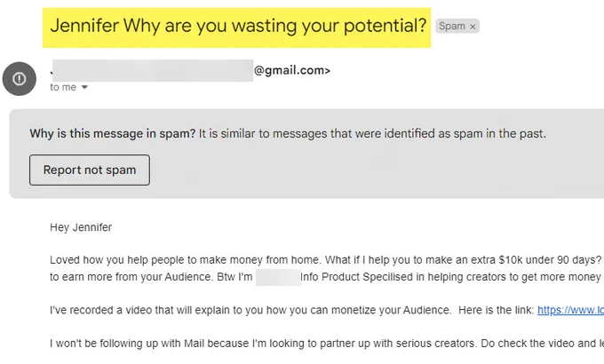Image resolution: width=604 pixels, height=364 pixels.
Task: Click the blurred name after "Btw I'm"
Action: coord(278,277)
